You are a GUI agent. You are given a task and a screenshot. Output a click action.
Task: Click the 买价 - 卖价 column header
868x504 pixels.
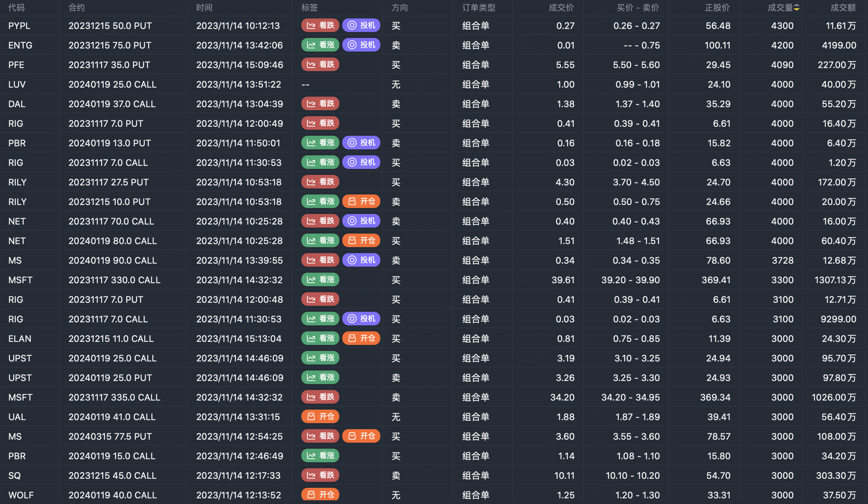click(x=638, y=8)
